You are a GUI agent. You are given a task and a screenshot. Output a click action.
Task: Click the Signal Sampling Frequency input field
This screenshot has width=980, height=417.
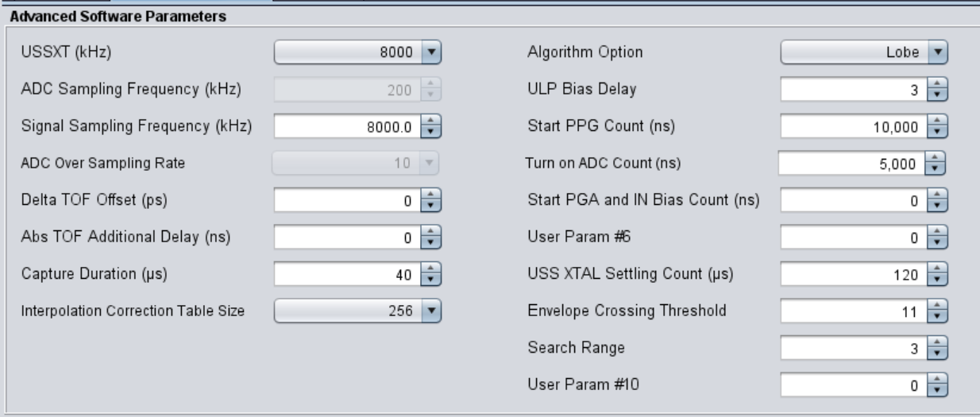coord(344,126)
